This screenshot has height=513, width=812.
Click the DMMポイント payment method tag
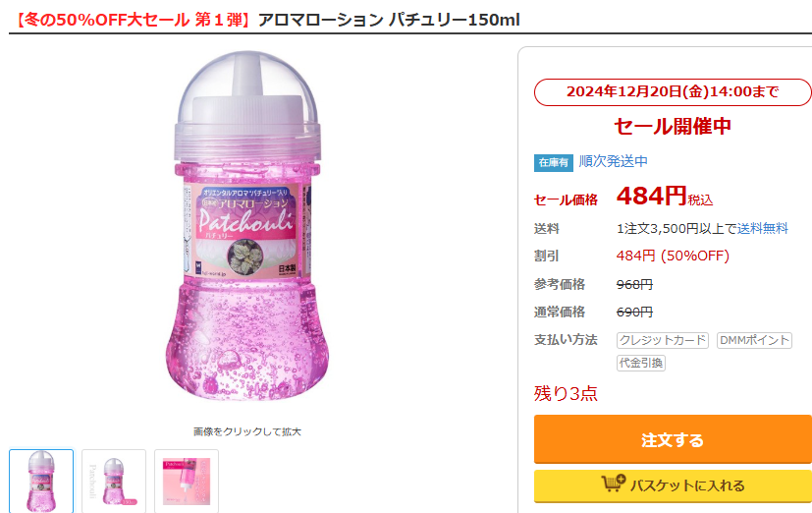click(754, 340)
